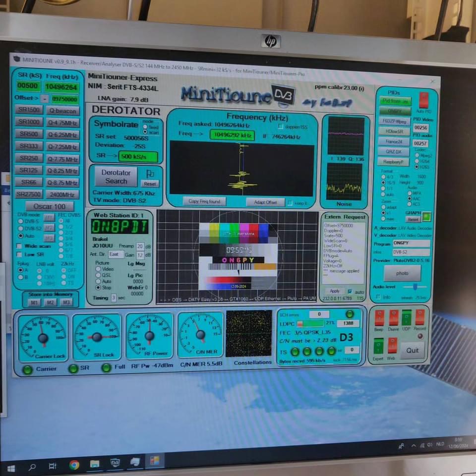Open Windows taskbar search
The image size is (476, 476).
point(32,467)
